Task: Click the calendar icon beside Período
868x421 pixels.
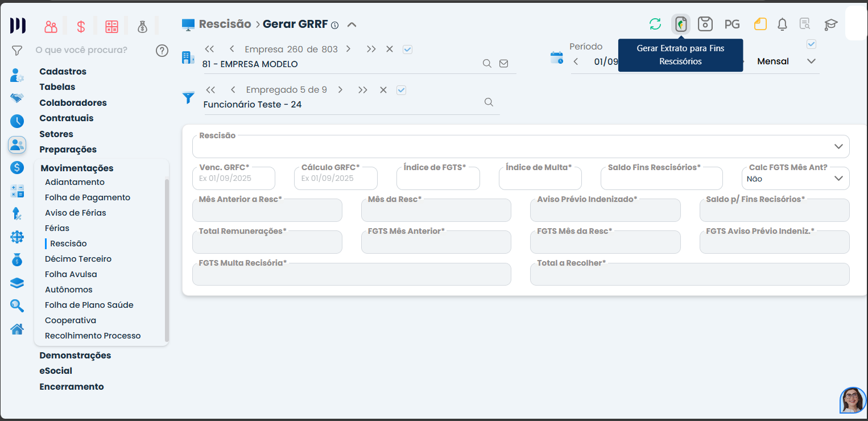Action: [557, 57]
